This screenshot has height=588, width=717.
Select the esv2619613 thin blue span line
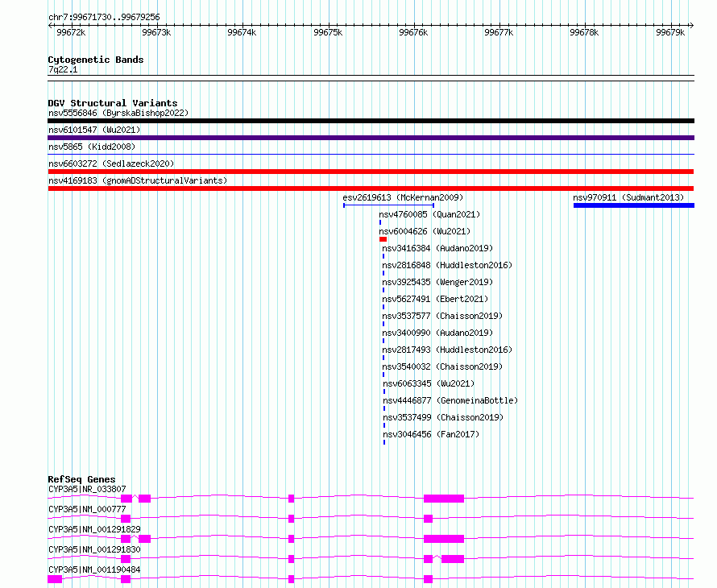[388, 205]
